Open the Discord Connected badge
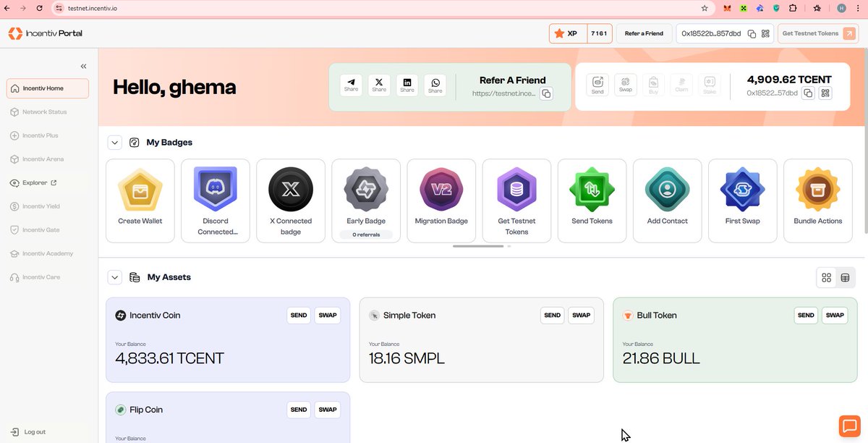 pos(216,201)
